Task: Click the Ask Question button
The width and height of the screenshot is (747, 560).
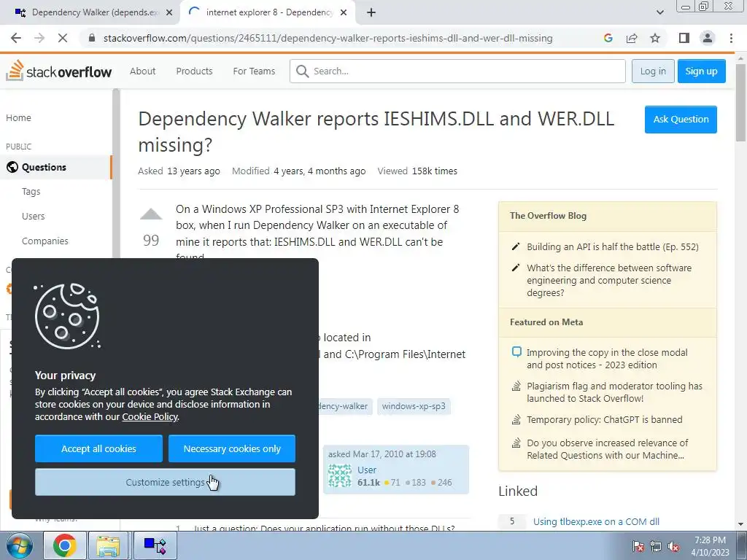Action: tap(681, 120)
